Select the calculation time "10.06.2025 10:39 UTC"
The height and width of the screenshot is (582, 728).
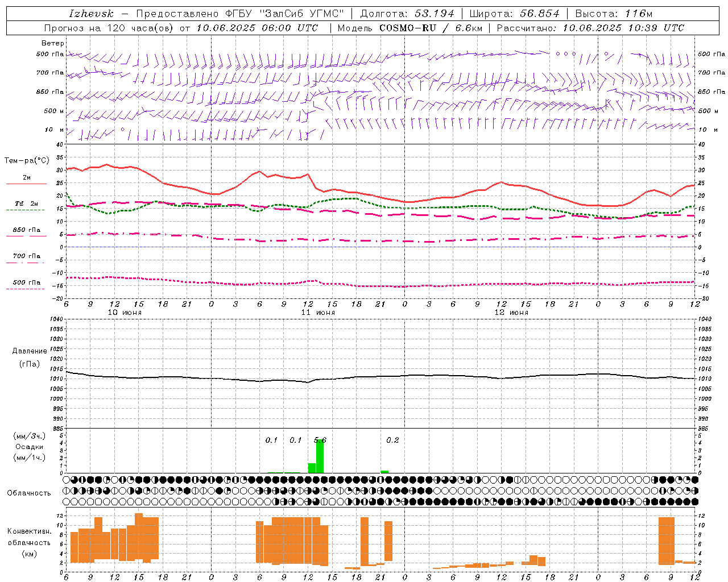[x=623, y=28]
